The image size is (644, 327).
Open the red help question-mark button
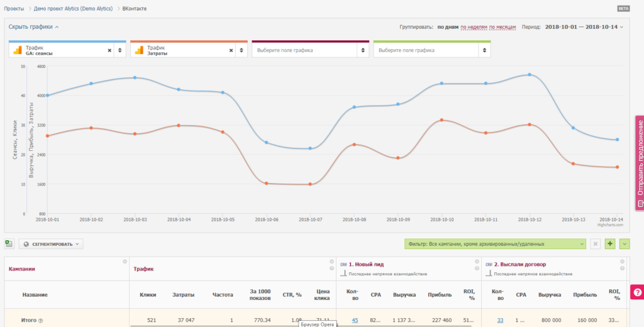pyautogui.click(x=636, y=292)
